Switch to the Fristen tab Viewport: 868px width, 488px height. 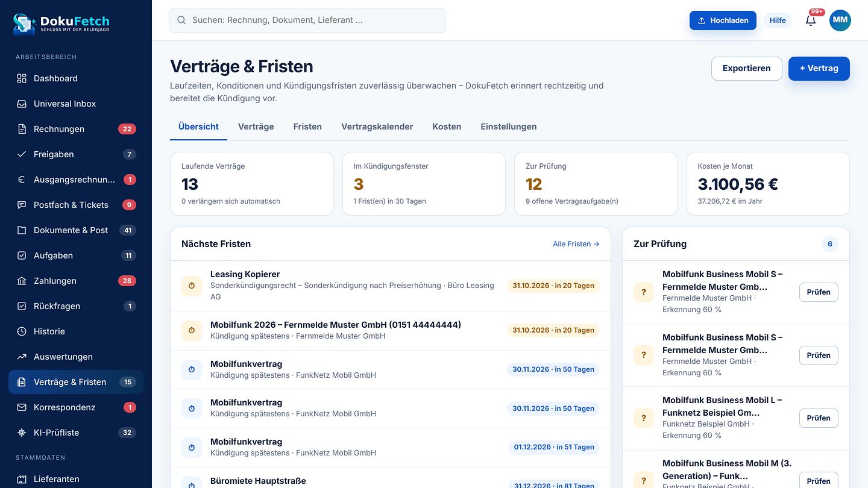pyautogui.click(x=307, y=127)
